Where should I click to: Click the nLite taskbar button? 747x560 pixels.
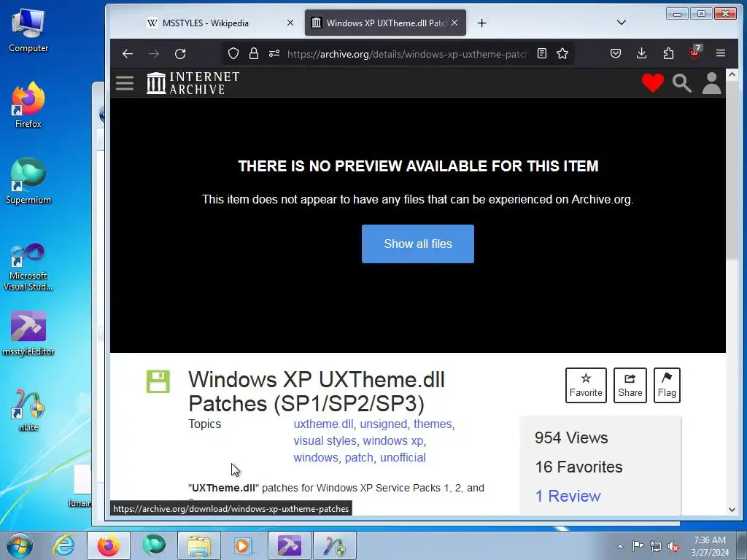pos(334,545)
